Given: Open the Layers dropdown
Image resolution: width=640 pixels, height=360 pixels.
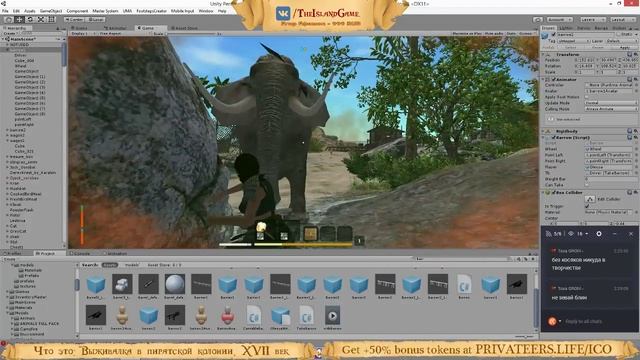Looking at the screenshot, I should click(593, 19).
